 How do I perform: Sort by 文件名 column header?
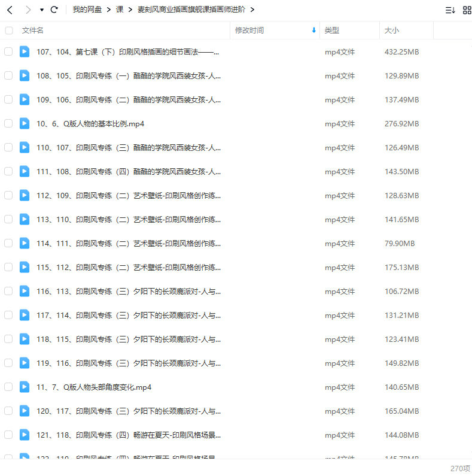[x=33, y=30]
